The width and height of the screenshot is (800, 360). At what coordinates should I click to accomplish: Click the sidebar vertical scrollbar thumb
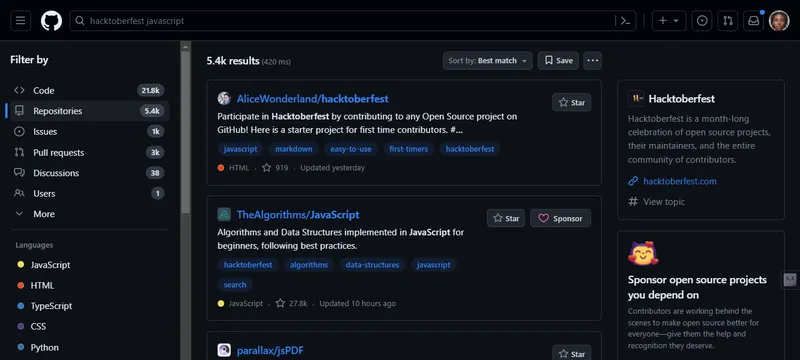pos(186,133)
